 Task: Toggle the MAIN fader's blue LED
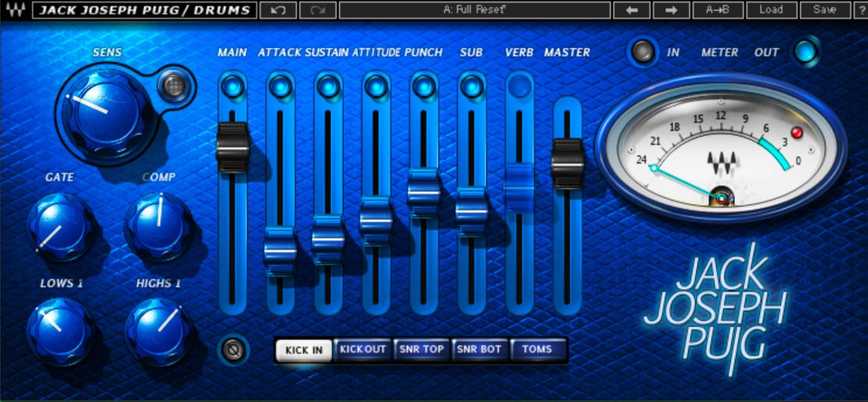[233, 87]
